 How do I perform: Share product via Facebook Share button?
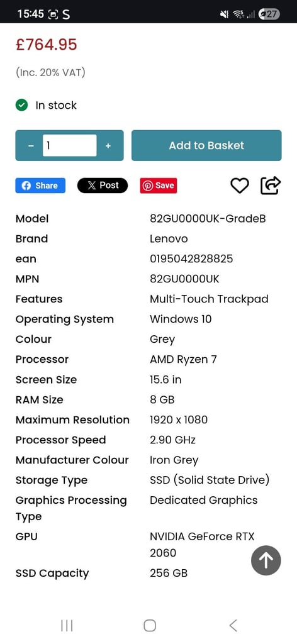point(40,186)
